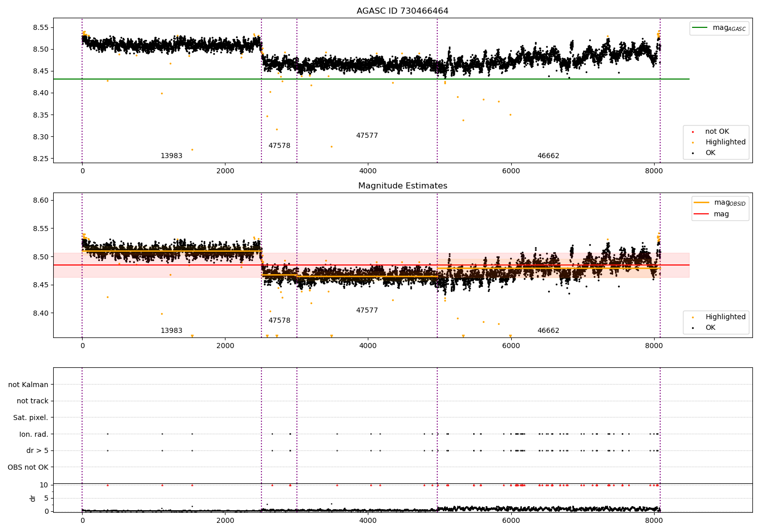Click the 'Ion. rad.' axis label

point(34,434)
